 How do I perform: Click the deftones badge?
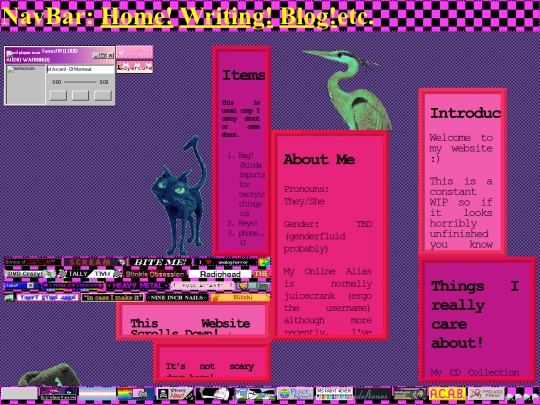(x=373, y=394)
